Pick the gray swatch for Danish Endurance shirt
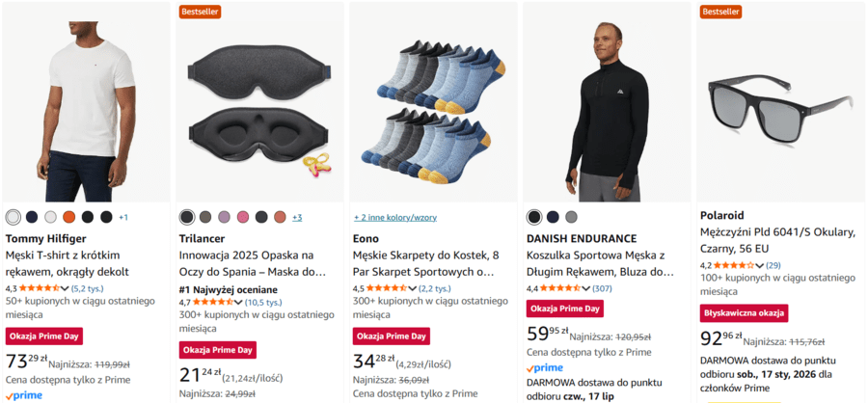 (571, 217)
